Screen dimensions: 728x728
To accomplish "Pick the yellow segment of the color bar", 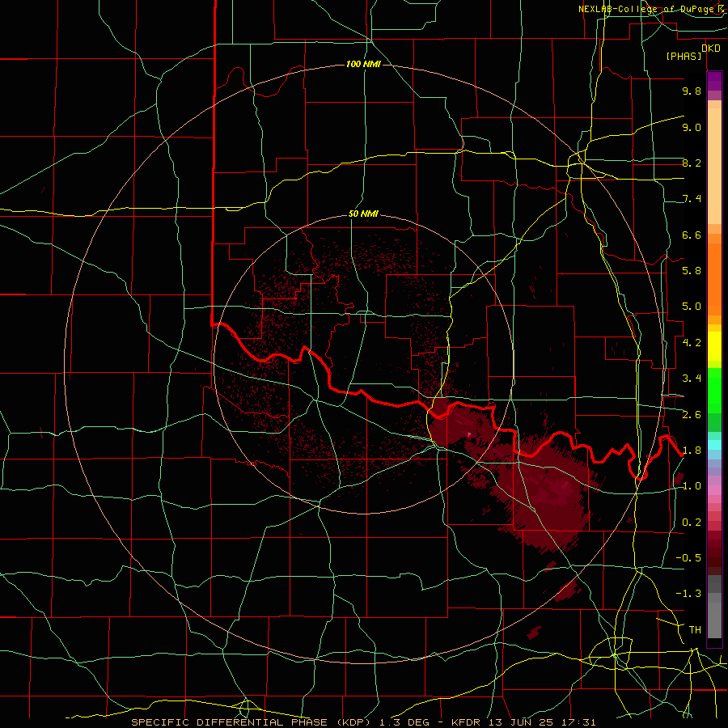I will [714, 346].
